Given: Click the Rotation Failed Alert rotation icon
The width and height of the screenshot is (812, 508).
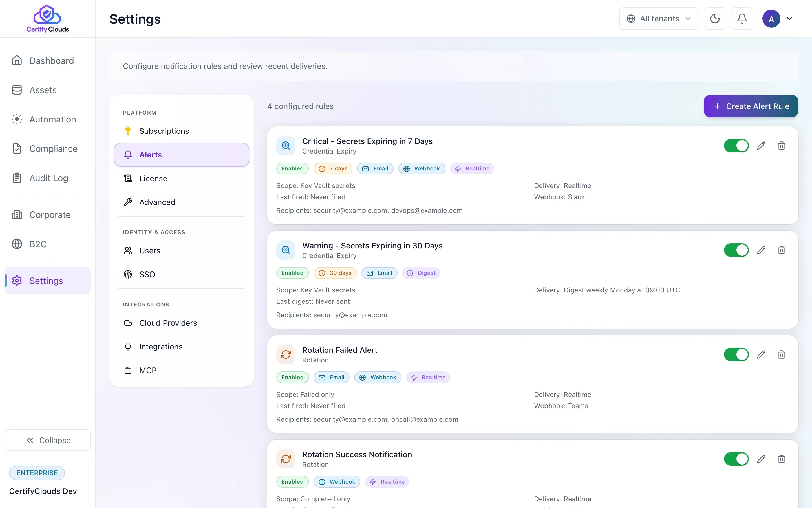Looking at the screenshot, I should pyautogui.click(x=286, y=354).
